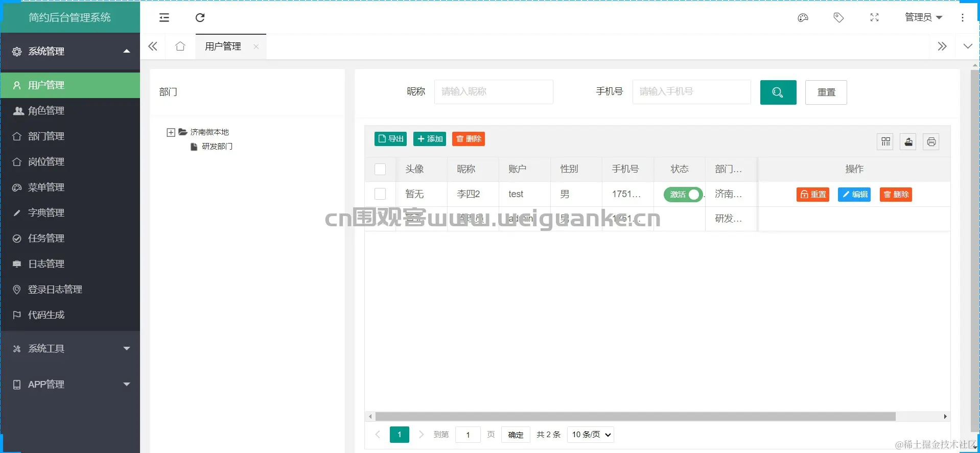This screenshot has height=453, width=980.
Task: Click the 重置 button beside search
Action: (x=826, y=92)
